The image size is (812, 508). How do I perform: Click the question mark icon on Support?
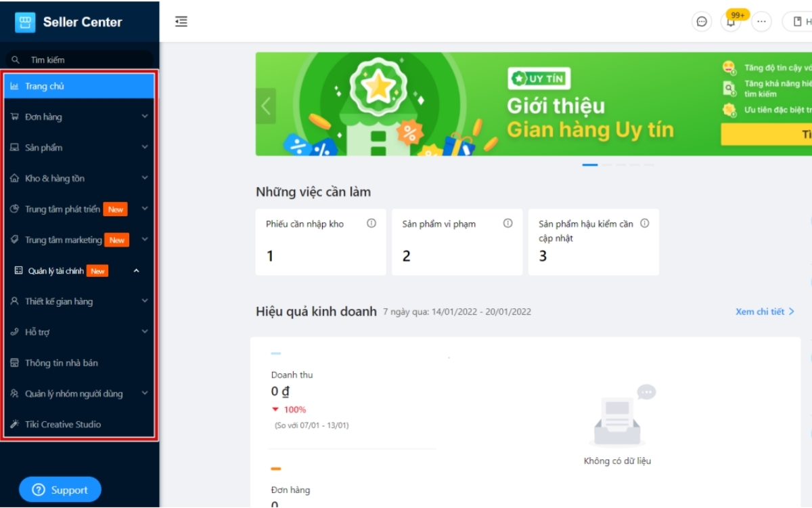point(39,490)
